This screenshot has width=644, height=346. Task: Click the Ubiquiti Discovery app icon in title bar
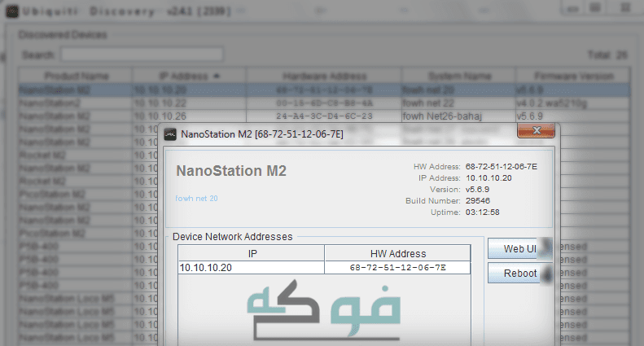coord(12,11)
